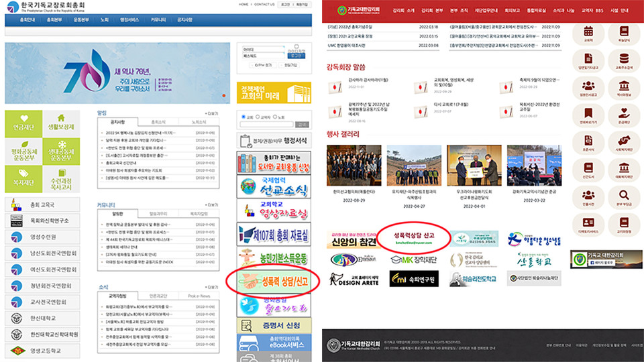This screenshot has height=362, width=644.
Task: Open the 통합자료실 menu in red navbar
Action: [x=536, y=10]
